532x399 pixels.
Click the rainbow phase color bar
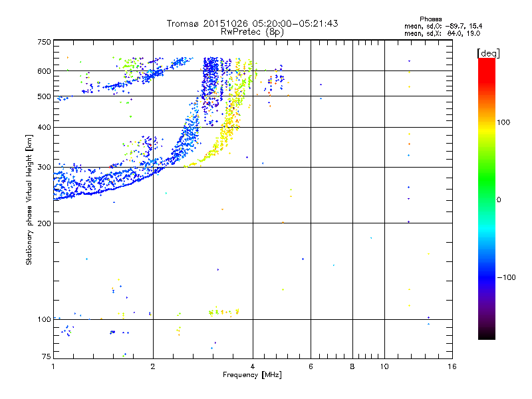tap(487, 198)
